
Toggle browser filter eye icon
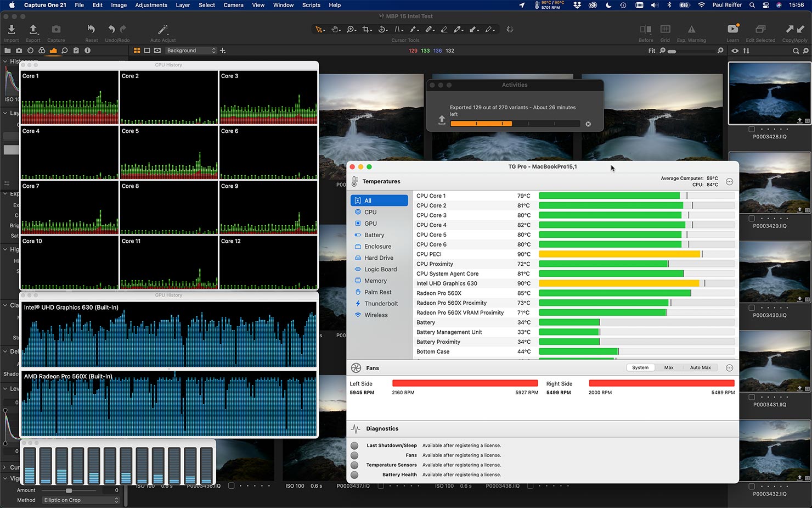click(x=735, y=51)
